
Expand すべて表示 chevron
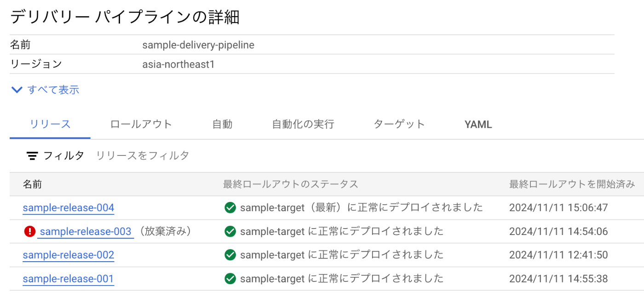pyautogui.click(x=17, y=90)
